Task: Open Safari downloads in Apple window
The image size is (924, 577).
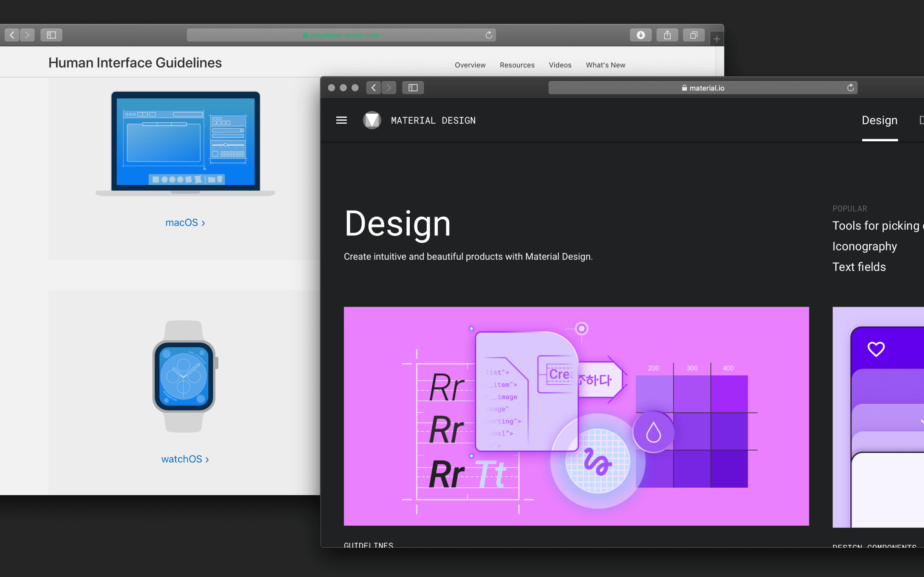Action: (640, 35)
